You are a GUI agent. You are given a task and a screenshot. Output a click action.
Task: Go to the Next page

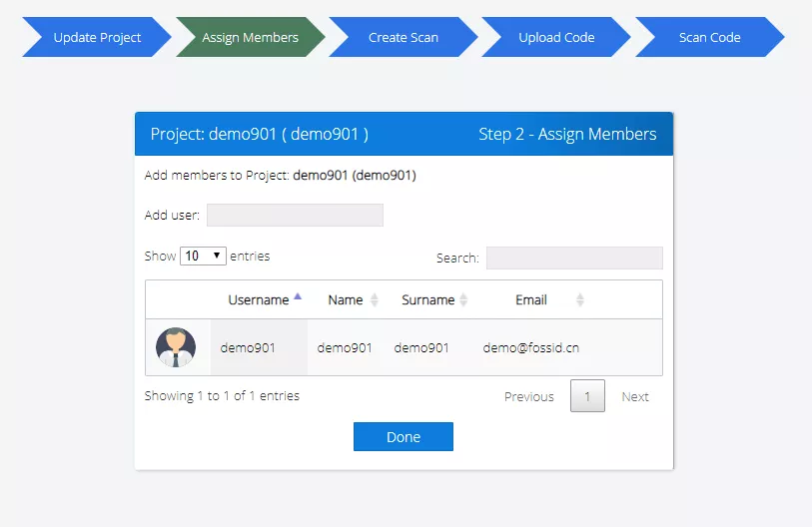[x=635, y=396]
